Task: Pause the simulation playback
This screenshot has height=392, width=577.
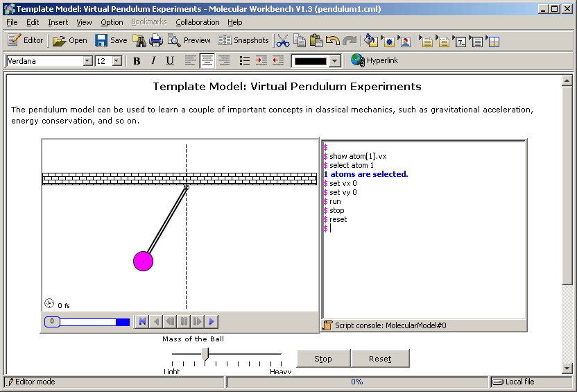Action: (184, 322)
